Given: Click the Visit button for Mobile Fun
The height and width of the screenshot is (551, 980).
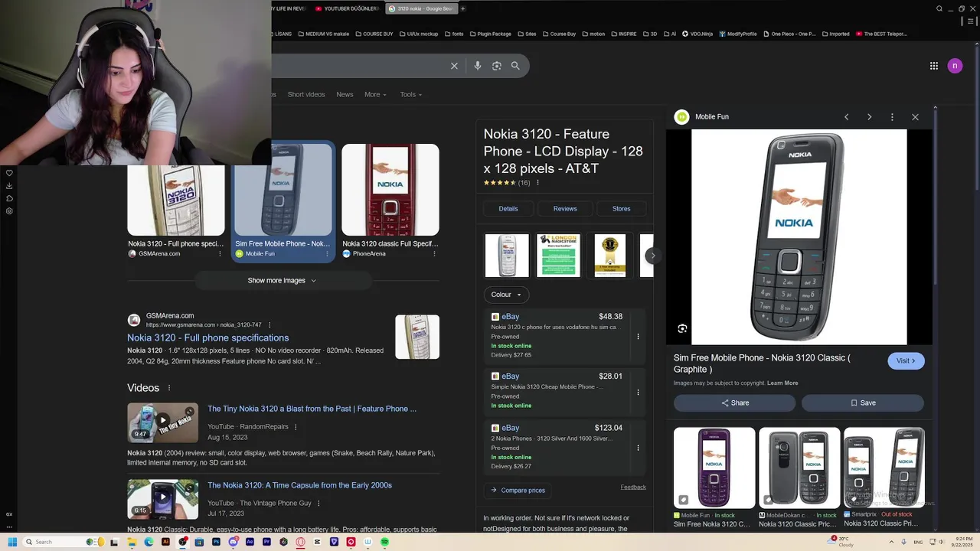Looking at the screenshot, I should (x=906, y=360).
